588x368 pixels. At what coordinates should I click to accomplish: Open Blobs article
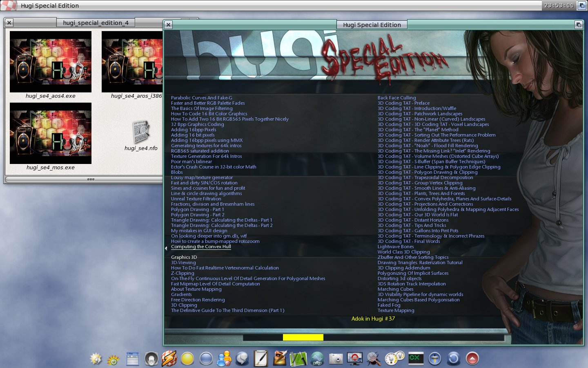177,172
